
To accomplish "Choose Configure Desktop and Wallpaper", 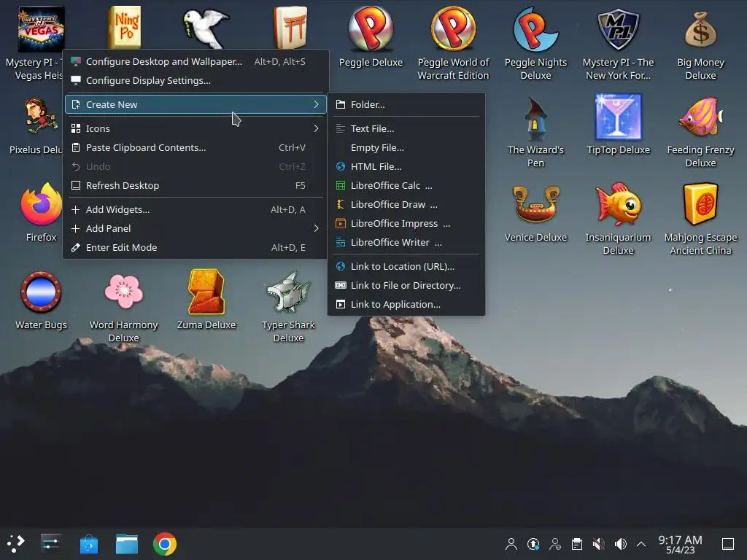I will (196, 61).
